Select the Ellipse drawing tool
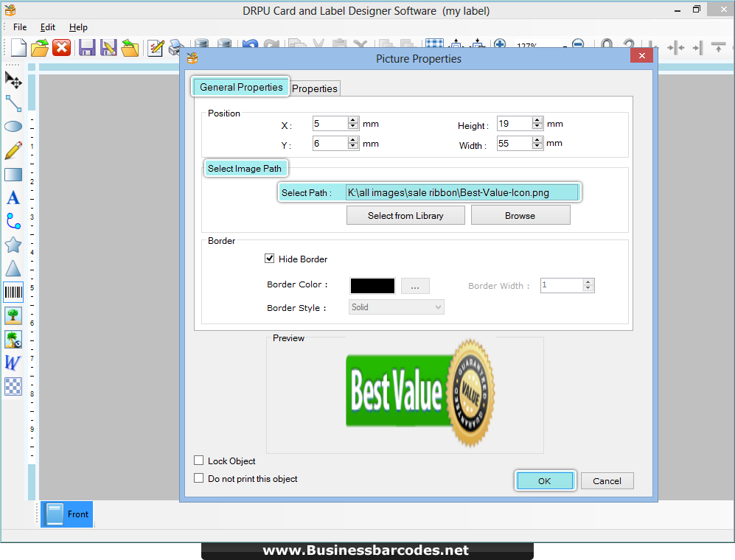This screenshot has width=735, height=560. [x=13, y=127]
